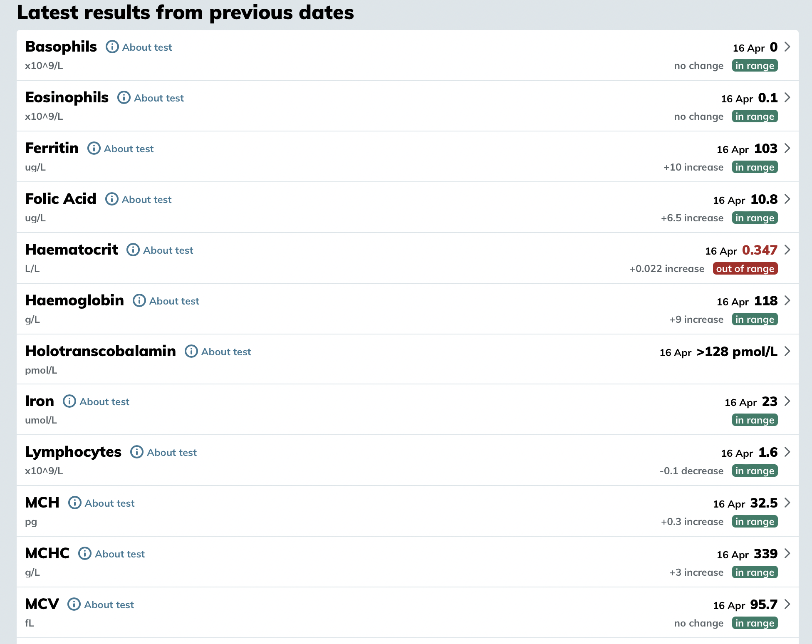Select the Ferritin value 103
The image size is (812, 644).
(x=765, y=149)
